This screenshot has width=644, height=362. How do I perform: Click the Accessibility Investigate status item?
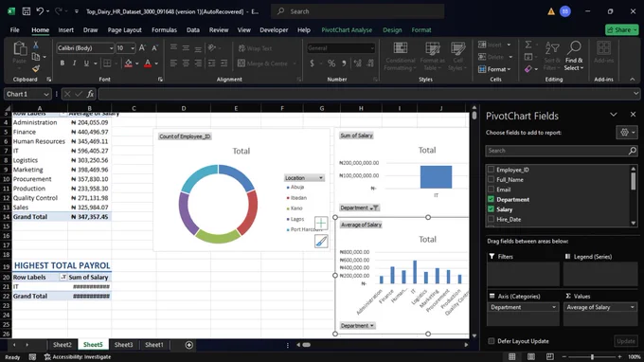pos(78,357)
